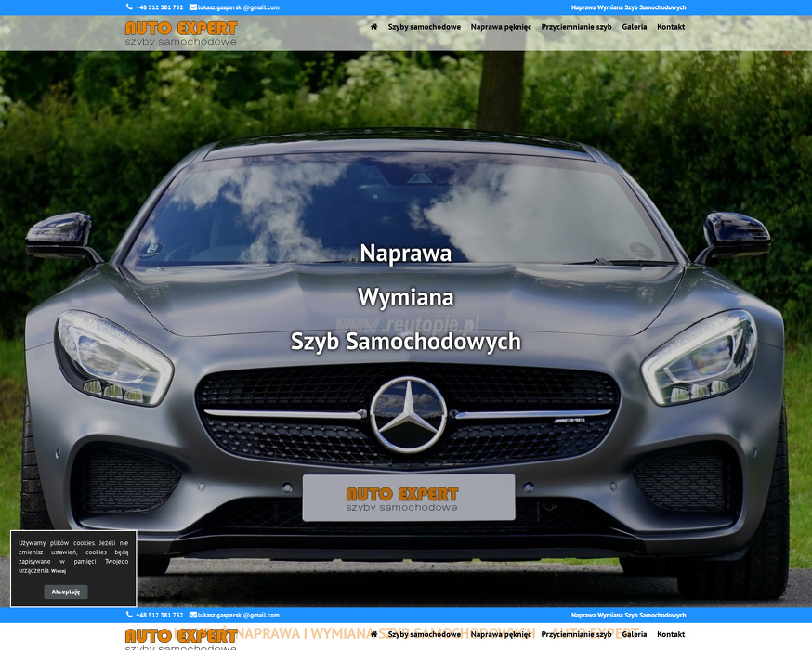Image resolution: width=812 pixels, height=650 pixels.
Task: Click bottom-right Naprawa Wymiana Szyb Samochodowych text
Action: click(628, 615)
